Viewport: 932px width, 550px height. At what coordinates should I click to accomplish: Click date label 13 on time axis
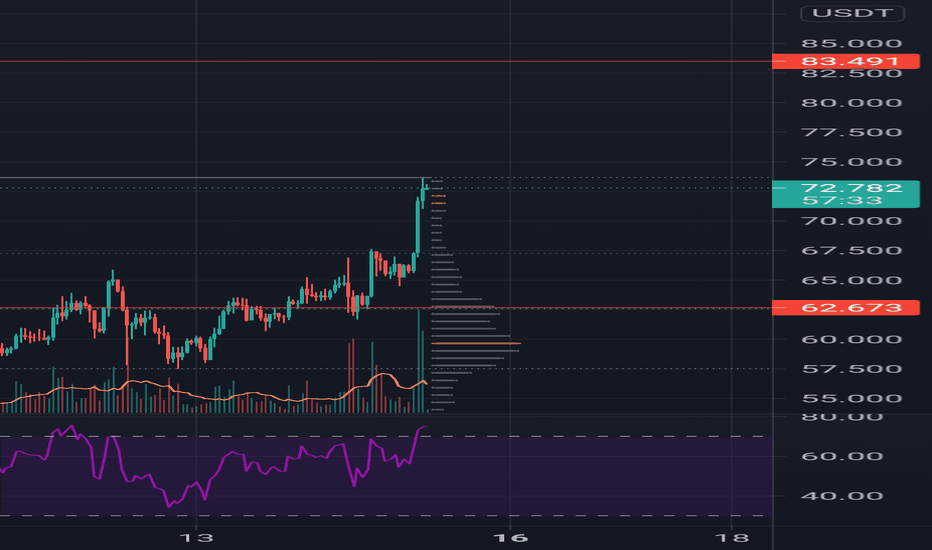click(196, 538)
